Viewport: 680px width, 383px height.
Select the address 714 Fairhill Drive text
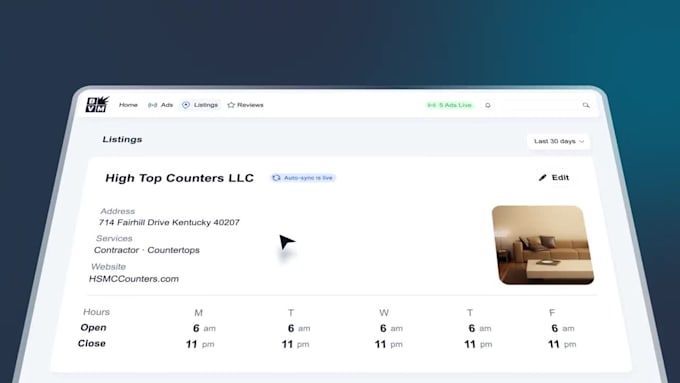(169, 223)
